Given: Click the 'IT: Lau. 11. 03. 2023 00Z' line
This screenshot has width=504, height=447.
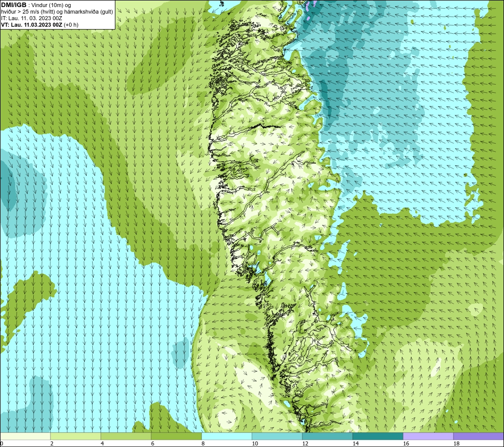Looking at the screenshot, I should [x=31, y=18].
